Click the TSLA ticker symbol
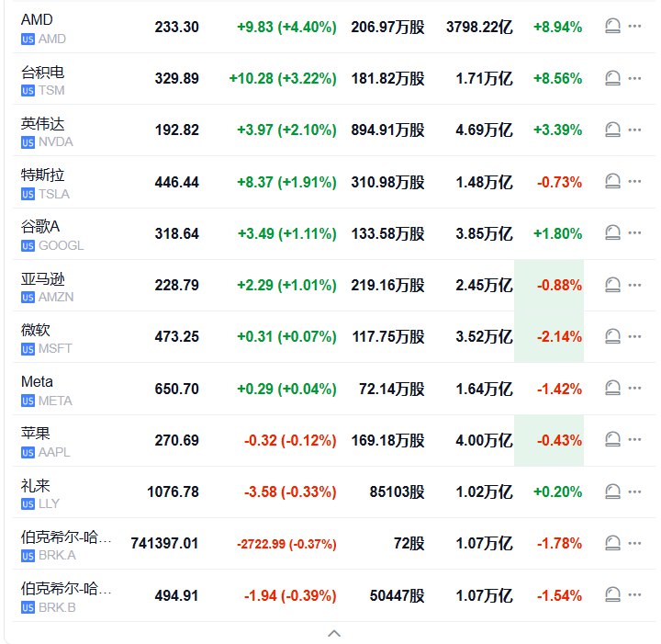Screen dimensions: 661x644 click(54, 194)
